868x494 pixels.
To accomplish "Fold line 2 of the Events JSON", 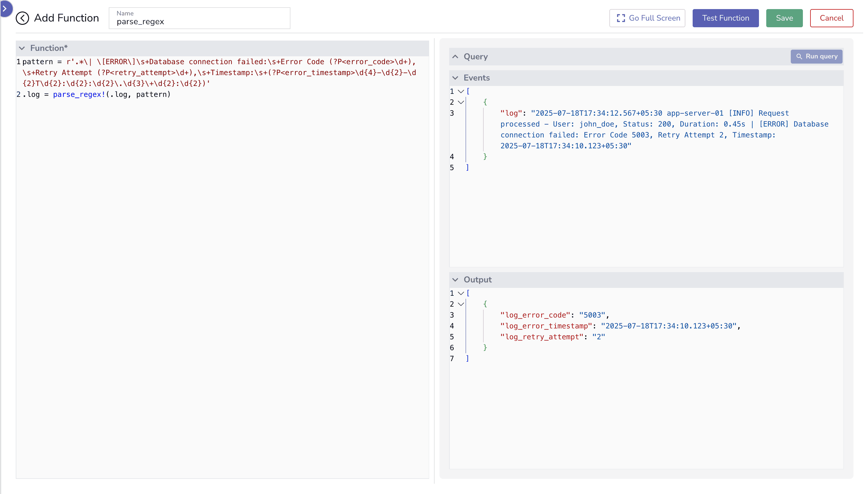I will click(x=461, y=102).
